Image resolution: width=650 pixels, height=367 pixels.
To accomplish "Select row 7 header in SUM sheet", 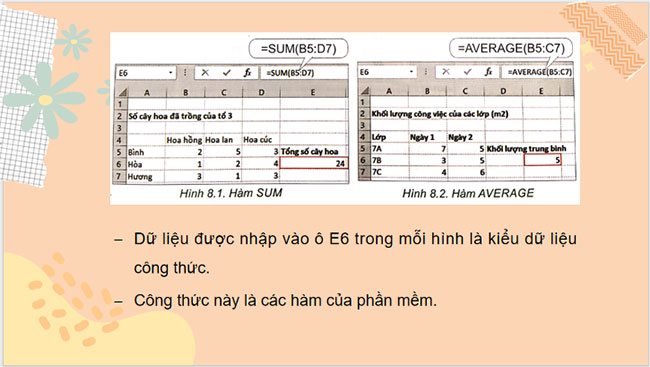I will pyautogui.click(x=120, y=177).
